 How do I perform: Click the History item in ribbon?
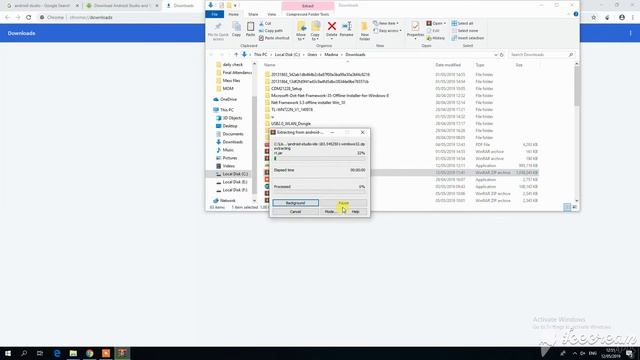(436, 38)
